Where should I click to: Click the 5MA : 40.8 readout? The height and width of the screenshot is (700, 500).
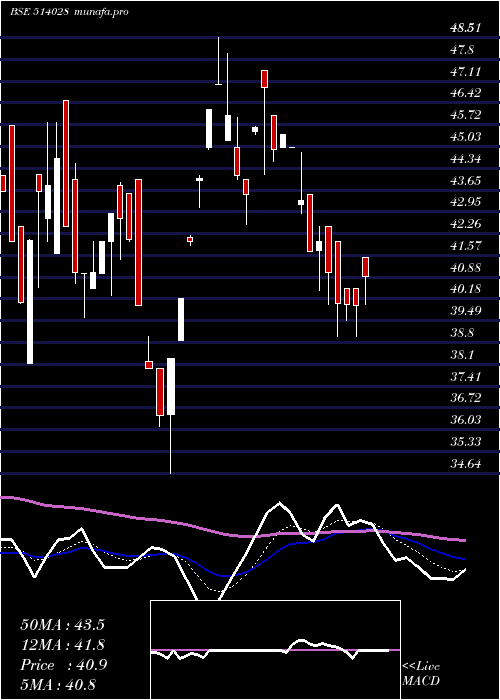tap(58, 685)
